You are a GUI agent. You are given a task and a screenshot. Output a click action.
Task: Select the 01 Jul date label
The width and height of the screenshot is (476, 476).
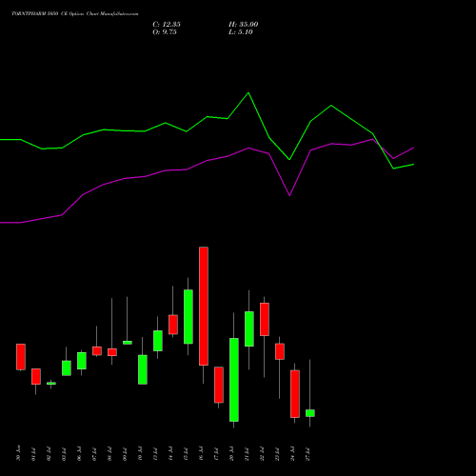pos(33,454)
